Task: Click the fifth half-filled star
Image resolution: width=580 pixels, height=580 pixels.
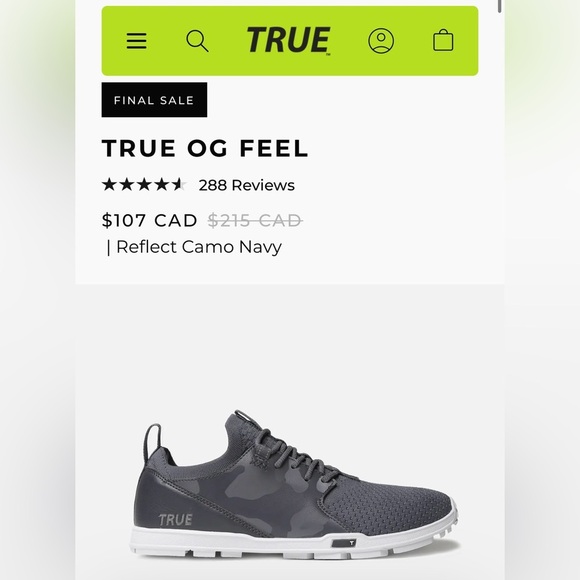Action: click(179, 184)
